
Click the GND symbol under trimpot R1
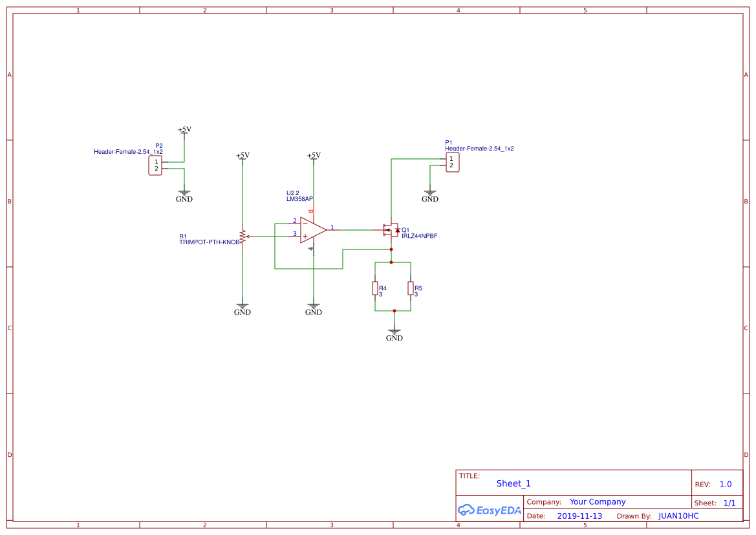(x=243, y=306)
